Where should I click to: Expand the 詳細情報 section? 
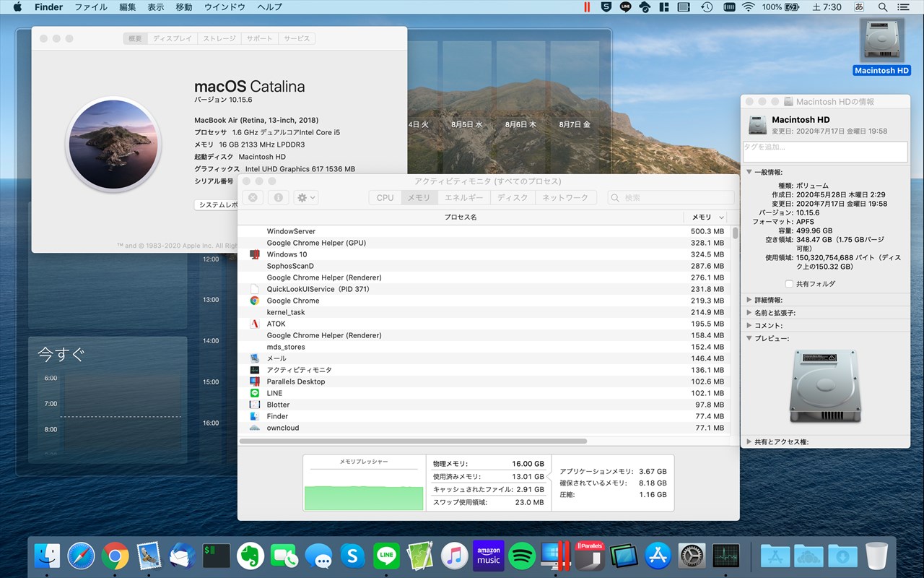[749, 300]
